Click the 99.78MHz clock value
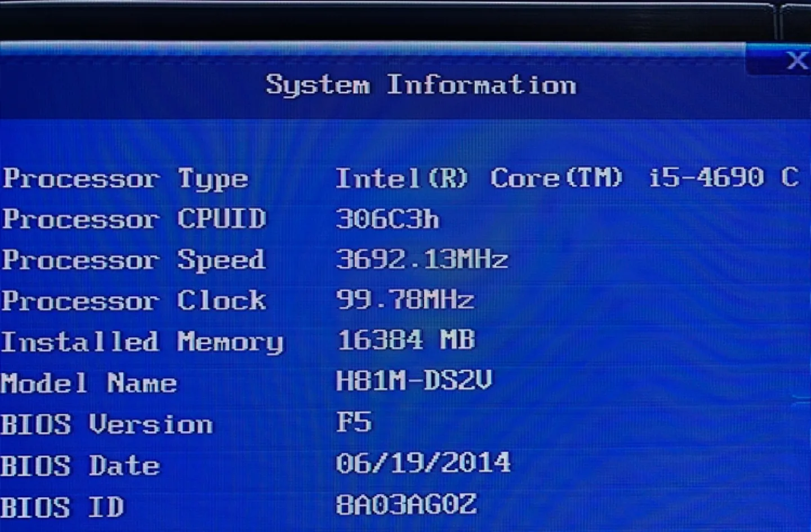This screenshot has height=532, width=811. pos(405,299)
